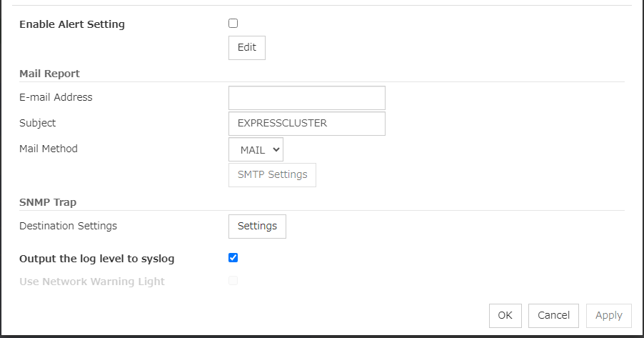The image size is (644, 338).
Task: Click the E-mail Address label text
Action: tap(56, 97)
